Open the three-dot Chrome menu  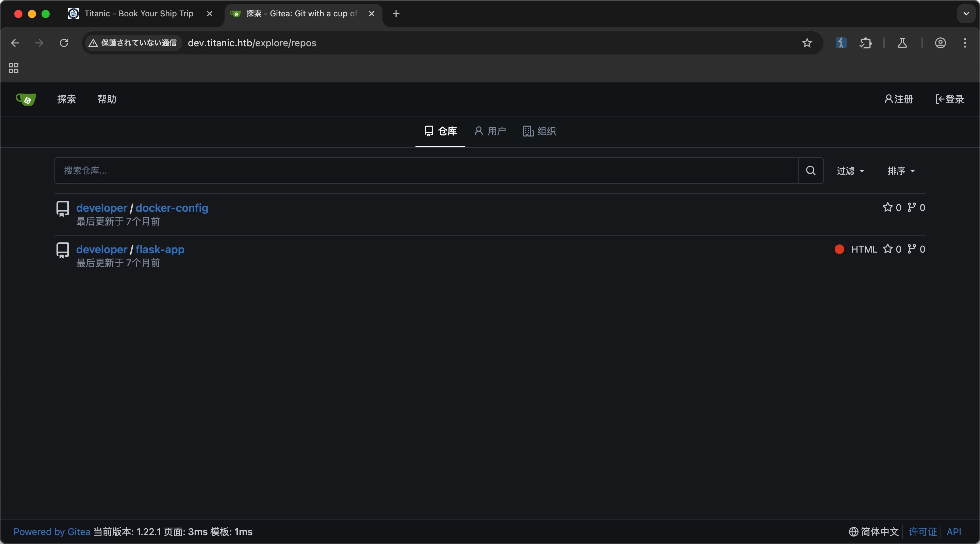(965, 43)
